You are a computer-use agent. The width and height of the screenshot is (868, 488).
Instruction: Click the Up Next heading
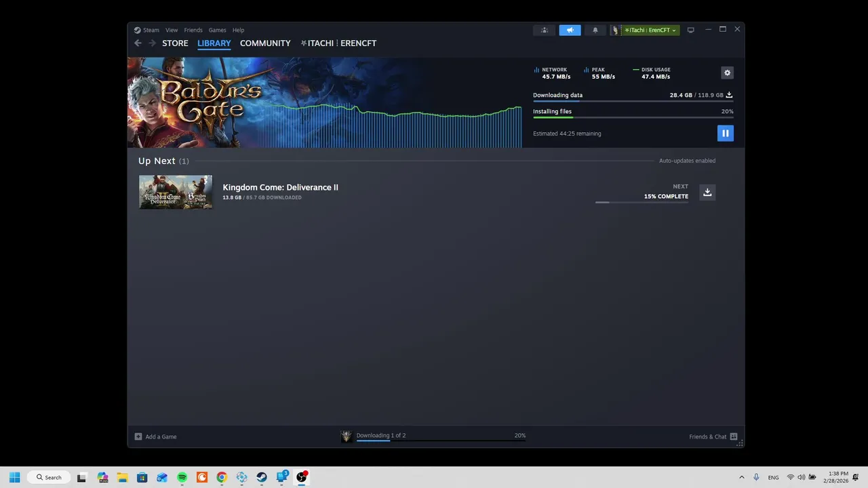point(157,161)
